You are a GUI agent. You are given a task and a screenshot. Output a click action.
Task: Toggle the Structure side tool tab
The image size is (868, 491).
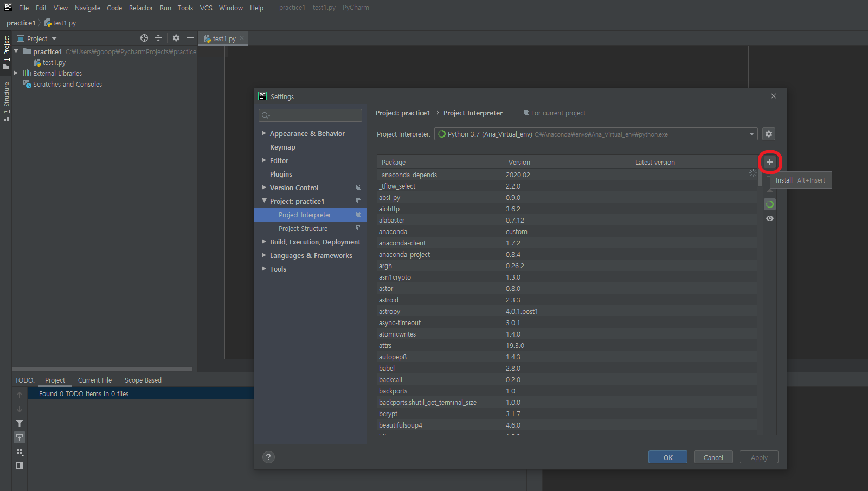6,101
